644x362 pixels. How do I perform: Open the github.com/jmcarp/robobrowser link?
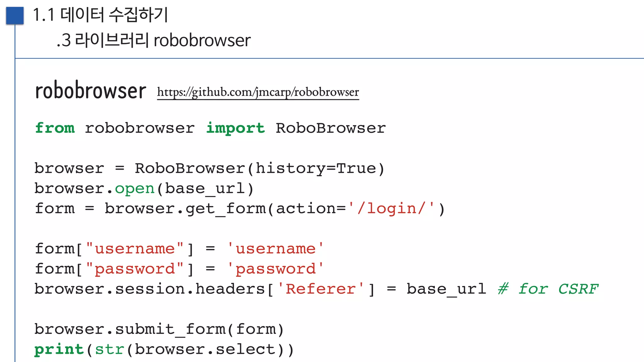tap(258, 92)
